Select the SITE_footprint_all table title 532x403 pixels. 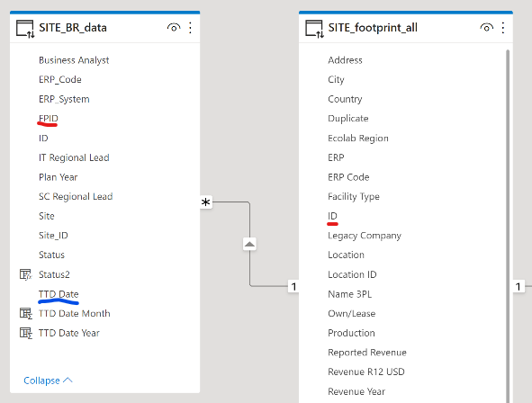[x=373, y=28]
